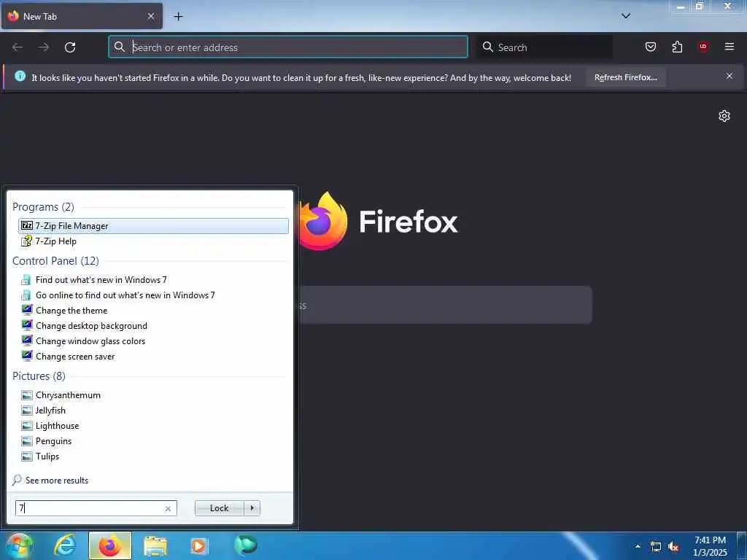Show hidden tray icons arrow
The width and height of the screenshot is (747, 560).
pyautogui.click(x=638, y=546)
